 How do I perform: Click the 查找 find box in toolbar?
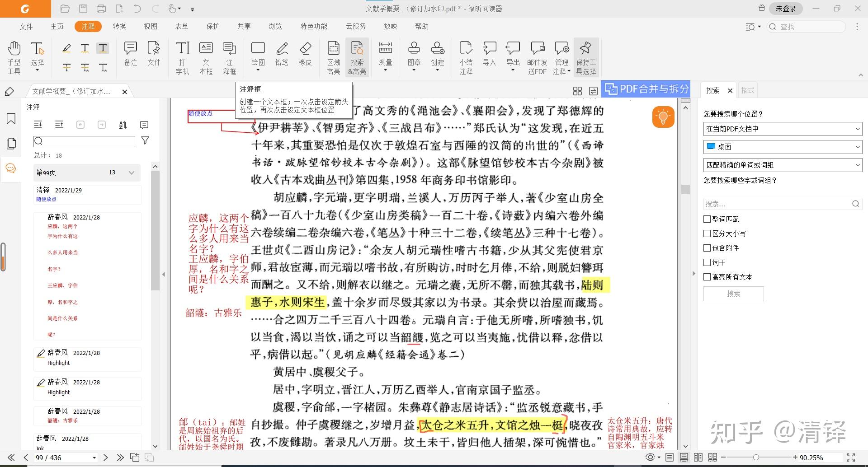[x=807, y=27]
